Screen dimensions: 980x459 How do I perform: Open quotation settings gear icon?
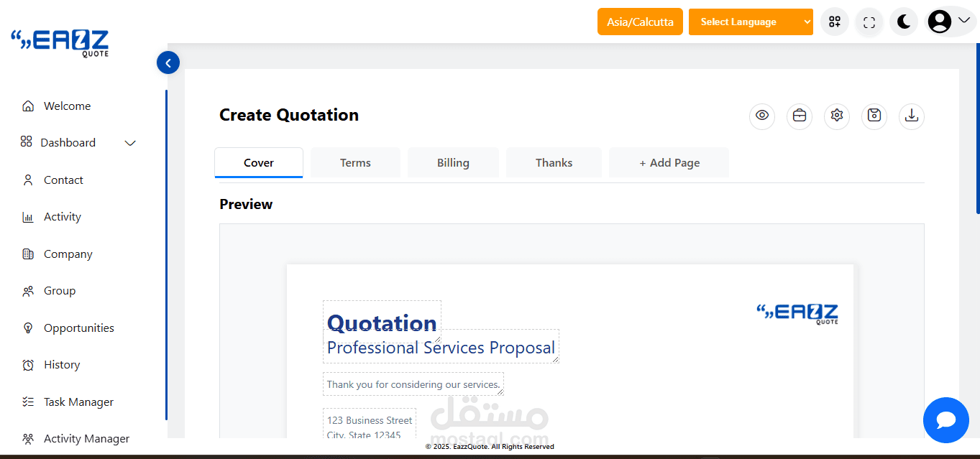pos(837,116)
